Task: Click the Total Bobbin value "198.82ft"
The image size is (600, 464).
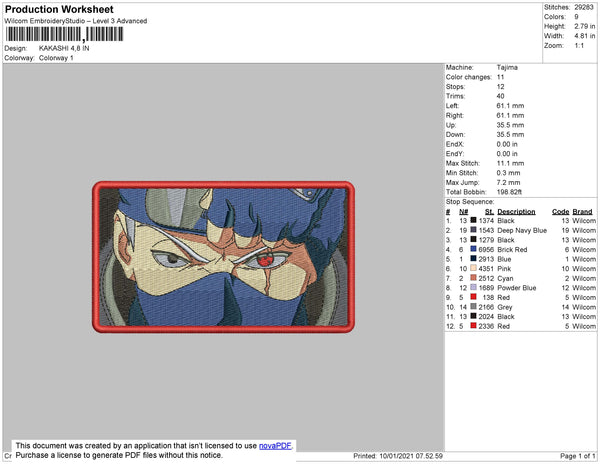Action: tap(509, 192)
